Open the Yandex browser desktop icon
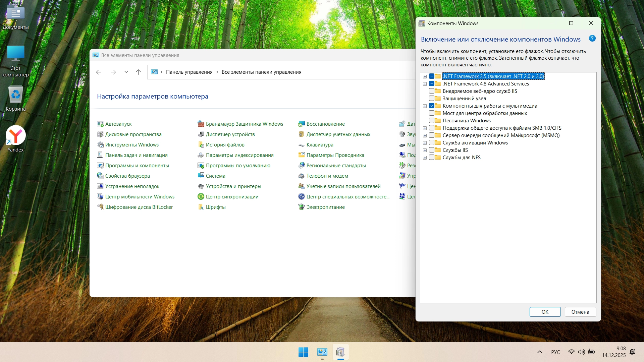The image size is (644, 362). click(15, 136)
